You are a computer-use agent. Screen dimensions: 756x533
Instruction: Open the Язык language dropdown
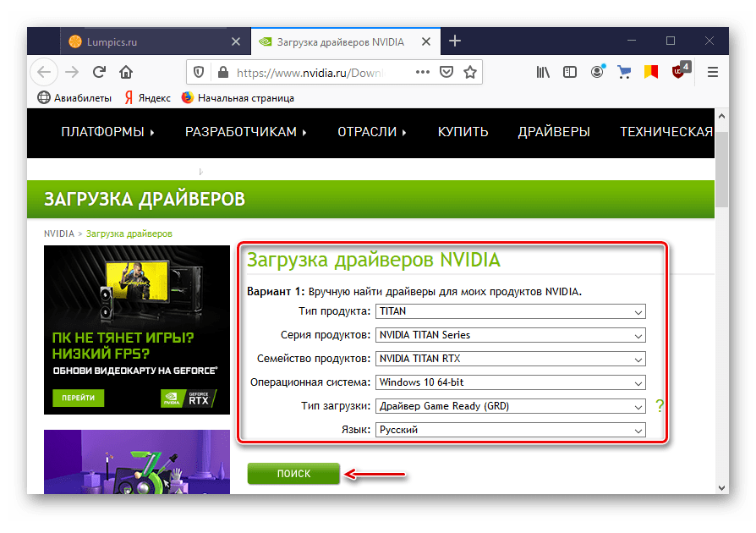tap(510, 430)
